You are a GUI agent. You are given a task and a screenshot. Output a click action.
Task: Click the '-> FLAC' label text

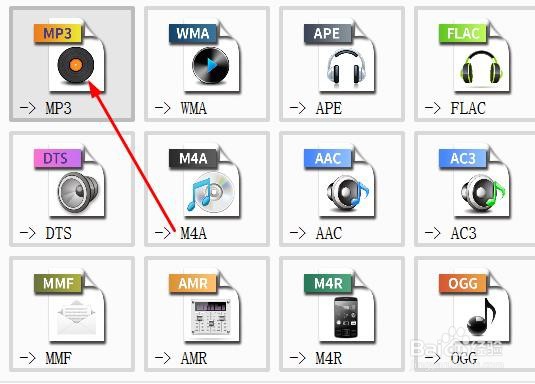point(455,108)
